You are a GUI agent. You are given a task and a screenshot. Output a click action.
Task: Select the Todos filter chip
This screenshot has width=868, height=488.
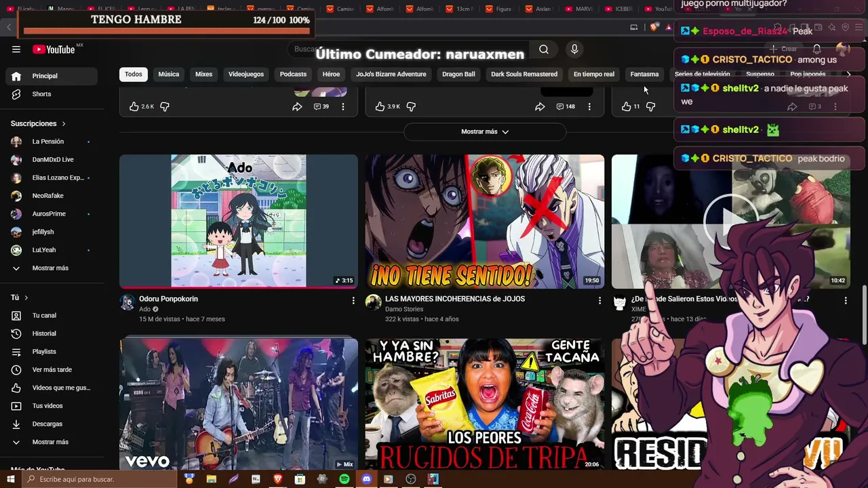(134, 74)
